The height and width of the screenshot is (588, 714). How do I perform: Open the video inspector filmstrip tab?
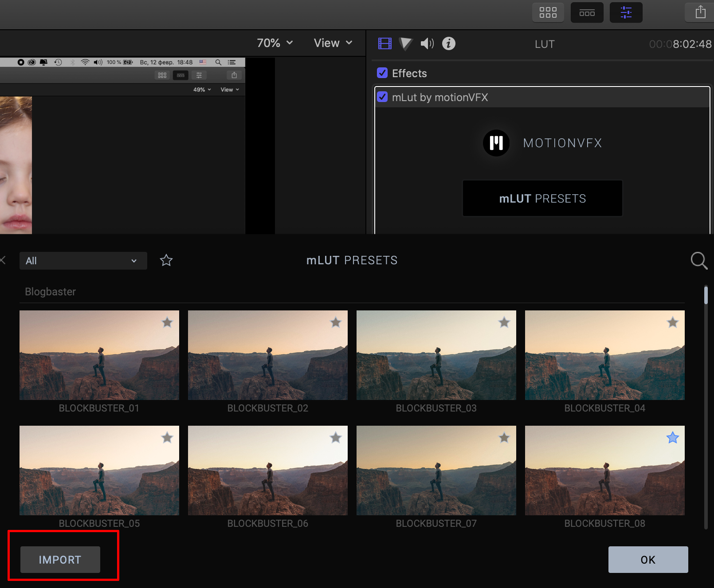pyautogui.click(x=384, y=43)
